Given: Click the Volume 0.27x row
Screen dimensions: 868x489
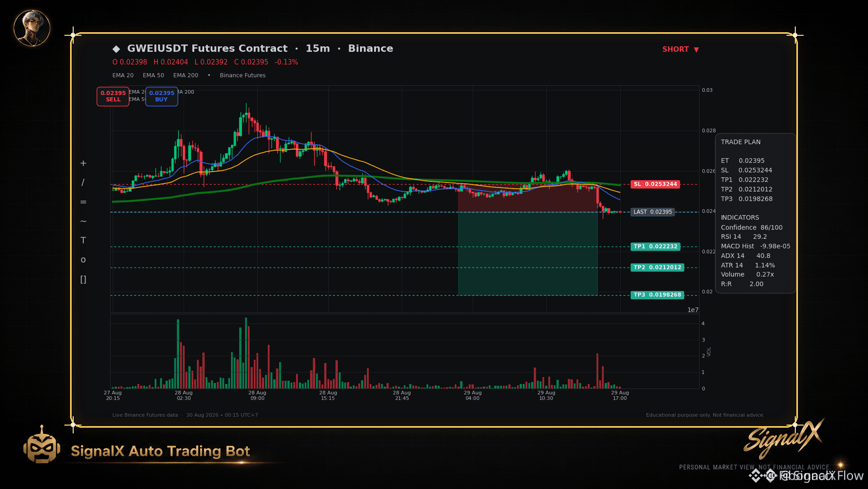Looking at the screenshot, I should pyautogui.click(x=747, y=274).
